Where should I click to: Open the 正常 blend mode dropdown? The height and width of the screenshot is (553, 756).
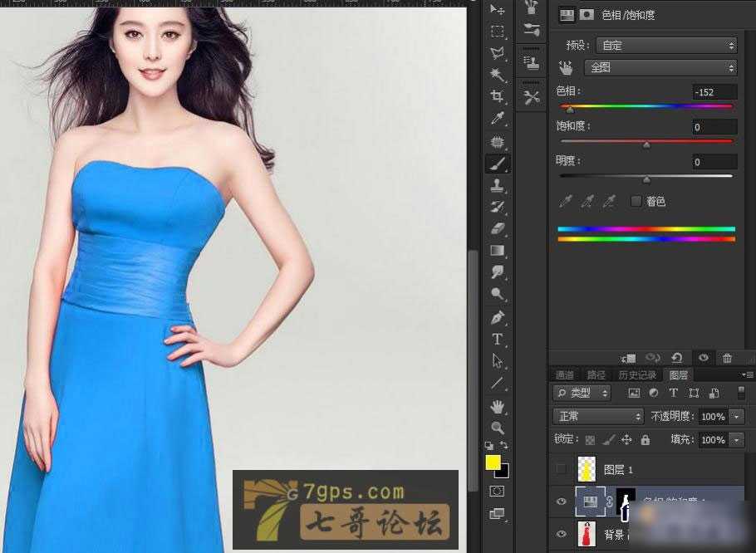click(598, 416)
